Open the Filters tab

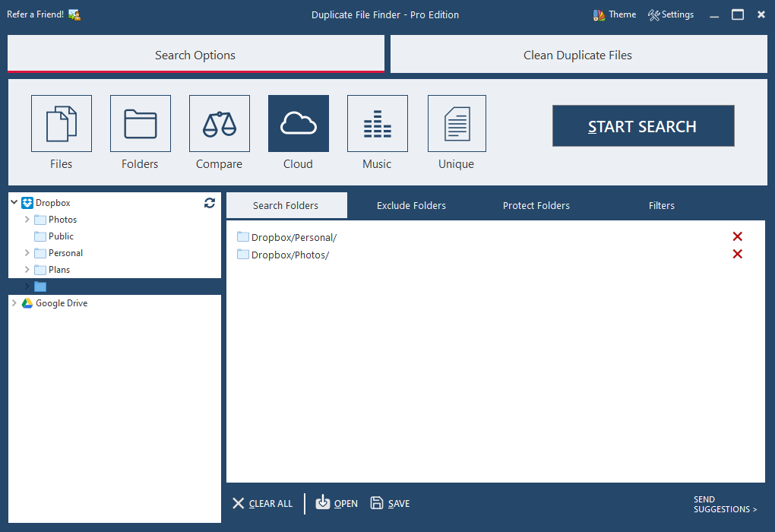[x=661, y=206]
